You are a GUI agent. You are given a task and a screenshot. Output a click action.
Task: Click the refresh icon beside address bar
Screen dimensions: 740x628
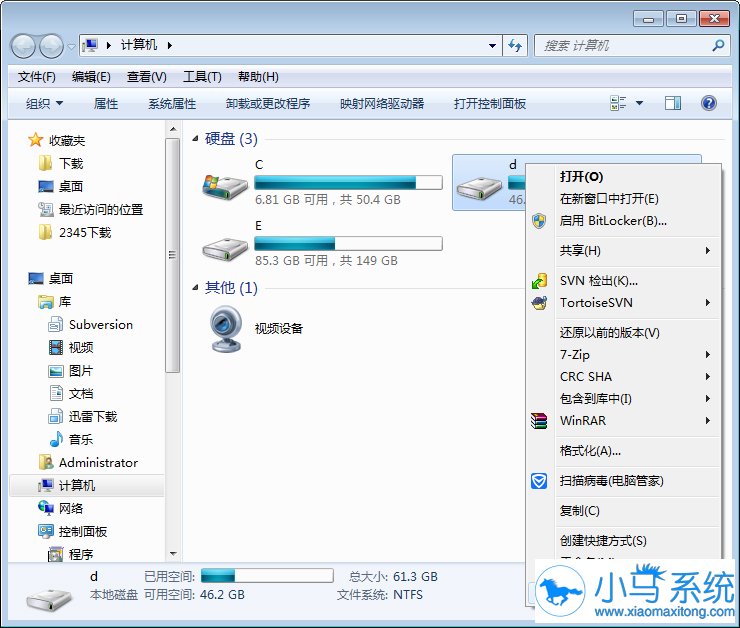coord(515,46)
